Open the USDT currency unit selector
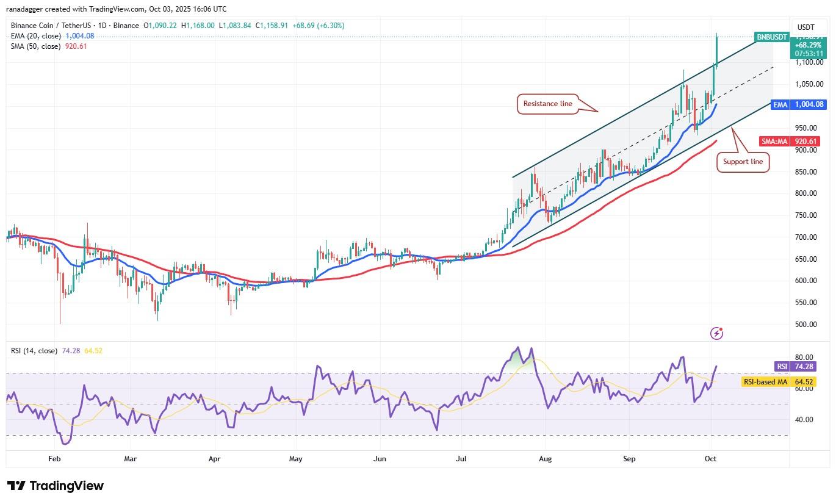Screen dimensions: 836x504 pyautogui.click(x=805, y=27)
